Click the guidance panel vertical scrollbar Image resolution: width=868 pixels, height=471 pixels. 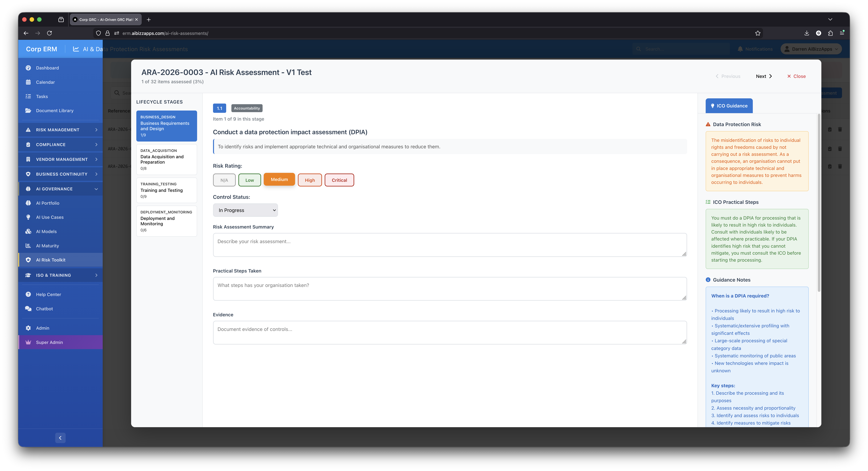pos(819,202)
